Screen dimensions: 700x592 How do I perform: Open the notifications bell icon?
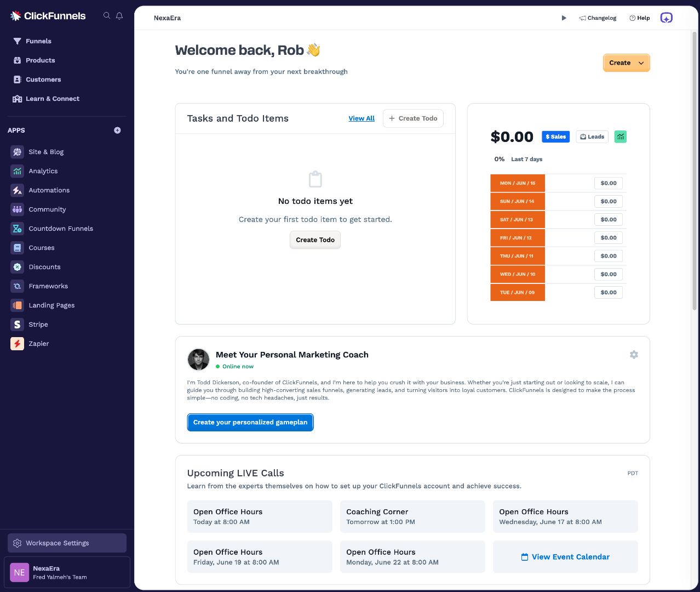(x=119, y=16)
